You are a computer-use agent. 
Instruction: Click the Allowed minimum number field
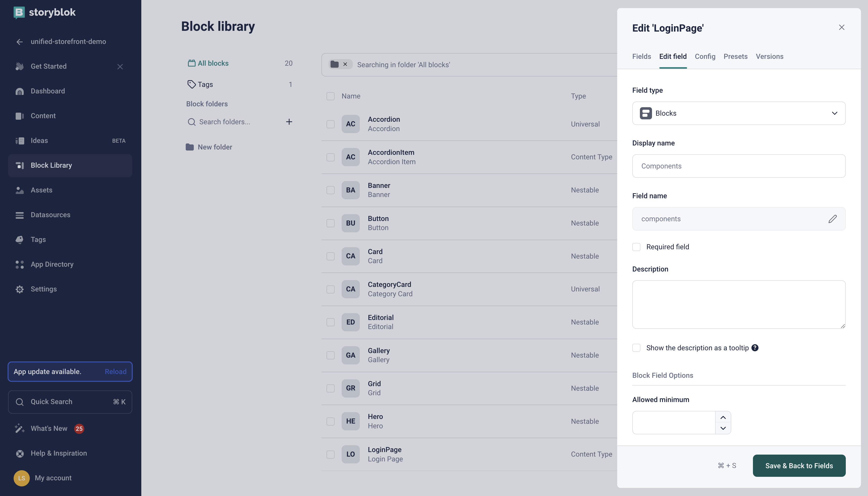[x=673, y=423]
